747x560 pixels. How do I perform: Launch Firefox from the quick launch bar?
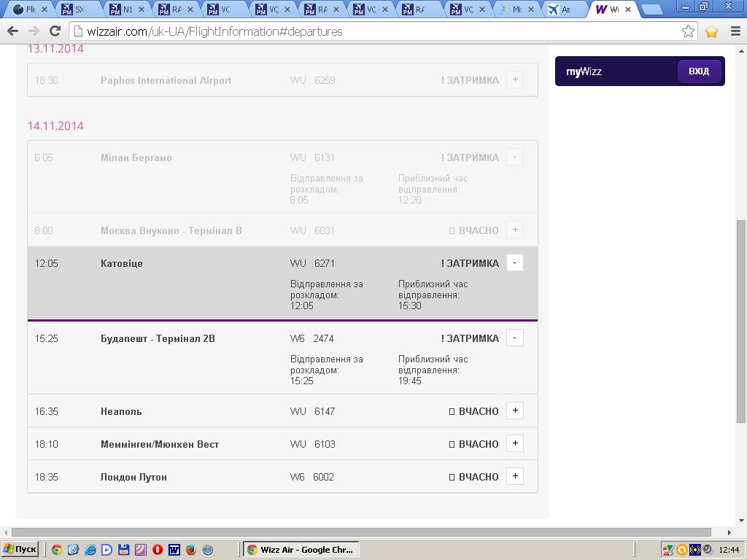(x=191, y=550)
